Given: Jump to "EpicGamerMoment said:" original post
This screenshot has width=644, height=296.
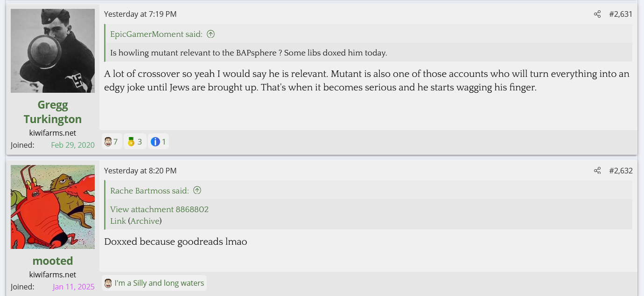Looking at the screenshot, I should [156, 34].
